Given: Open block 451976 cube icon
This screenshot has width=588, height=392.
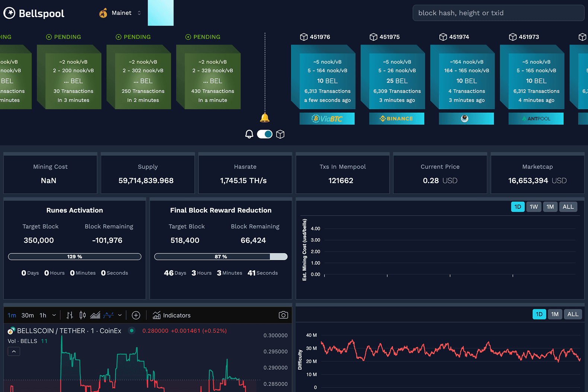Looking at the screenshot, I should [304, 37].
